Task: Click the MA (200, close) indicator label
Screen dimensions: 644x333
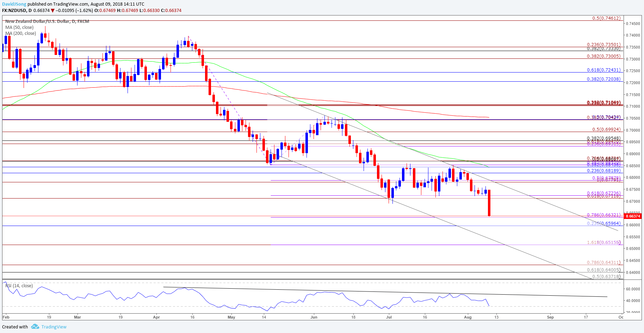Action: click(20, 33)
